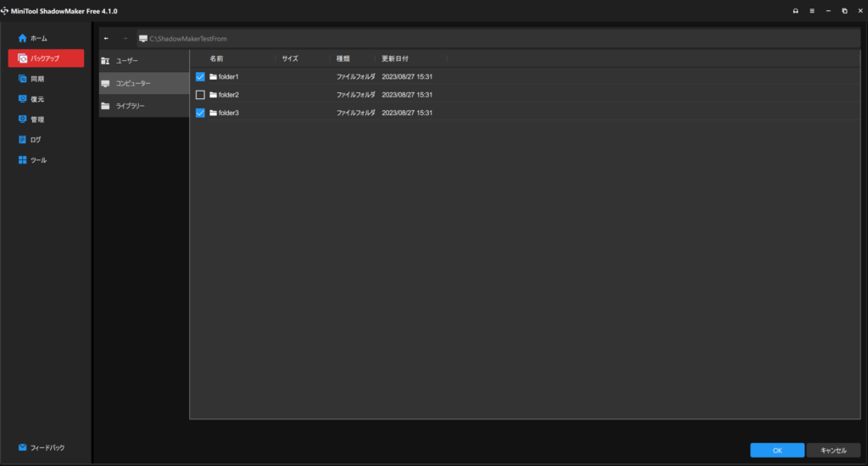Click the back arrow navigation icon

tap(106, 39)
